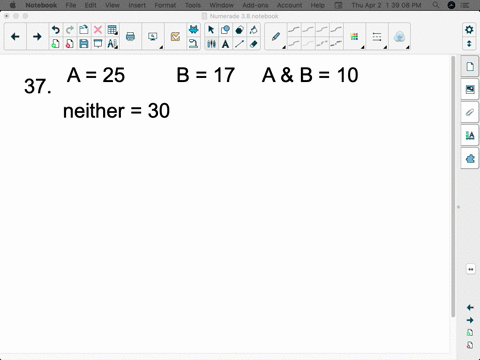Choose the text tool letter A
The width and height of the screenshot is (480, 360).
[x=225, y=44]
